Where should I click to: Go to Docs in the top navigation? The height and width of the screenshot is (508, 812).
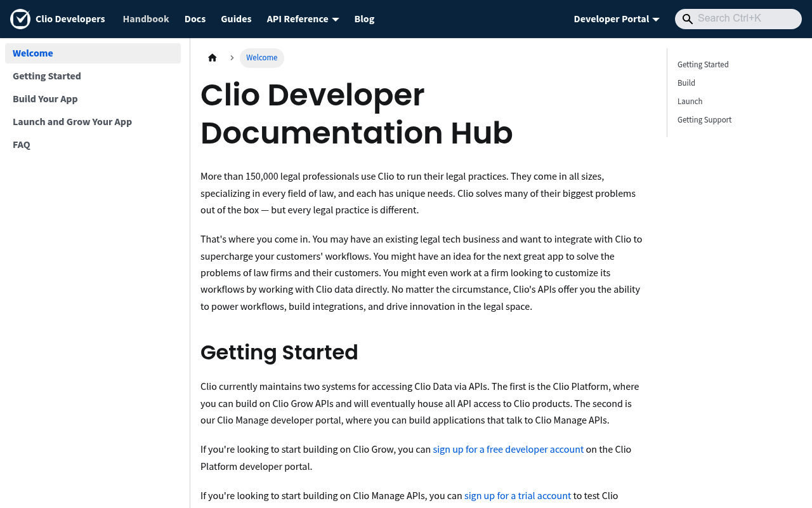click(x=195, y=19)
